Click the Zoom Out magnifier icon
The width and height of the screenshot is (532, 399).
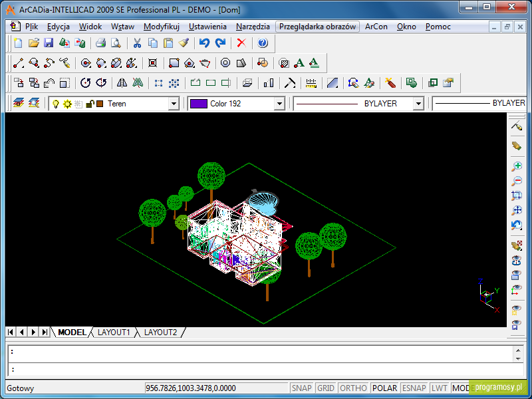[x=517, y=181]
